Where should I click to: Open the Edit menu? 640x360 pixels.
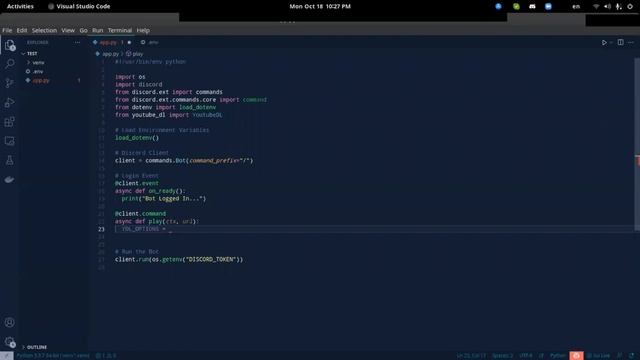coord(22,30)
